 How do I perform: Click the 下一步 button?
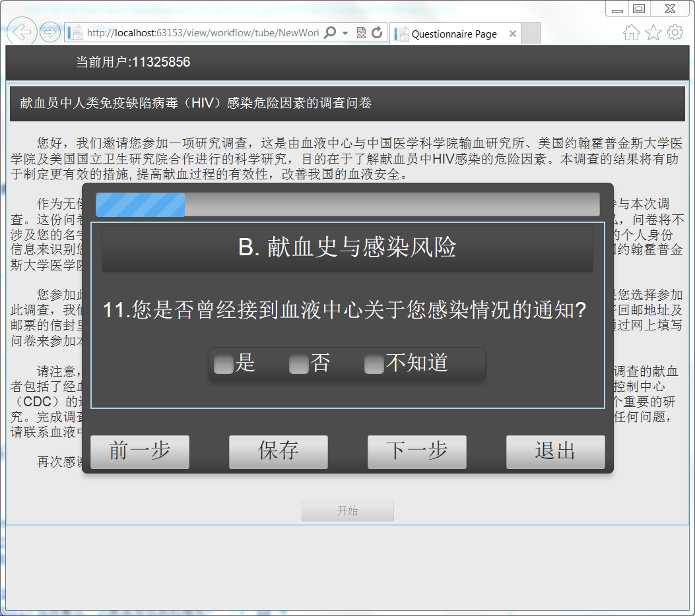[x=417, y=452]
